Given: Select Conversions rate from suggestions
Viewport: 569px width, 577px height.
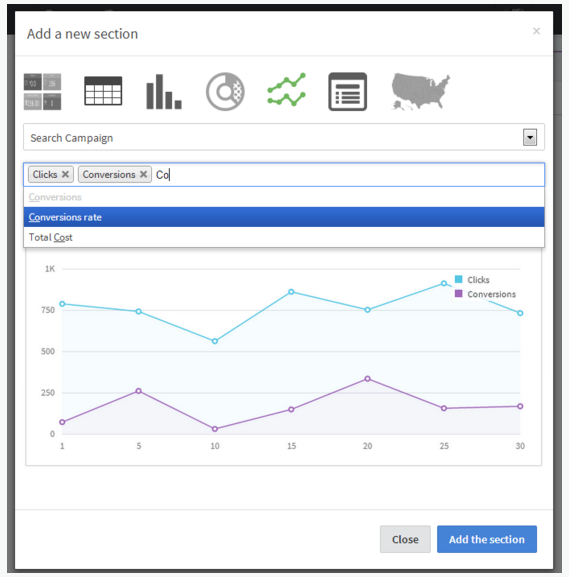Looking at the screenshot, I should pyautogui.click(x=284, y=217).
